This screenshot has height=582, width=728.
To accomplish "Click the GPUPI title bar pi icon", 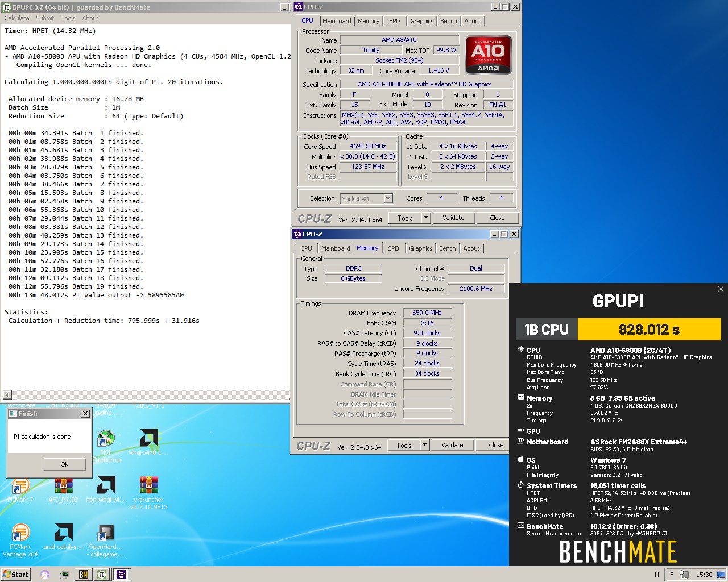I will pyautogui.click(x=6, y=7).
